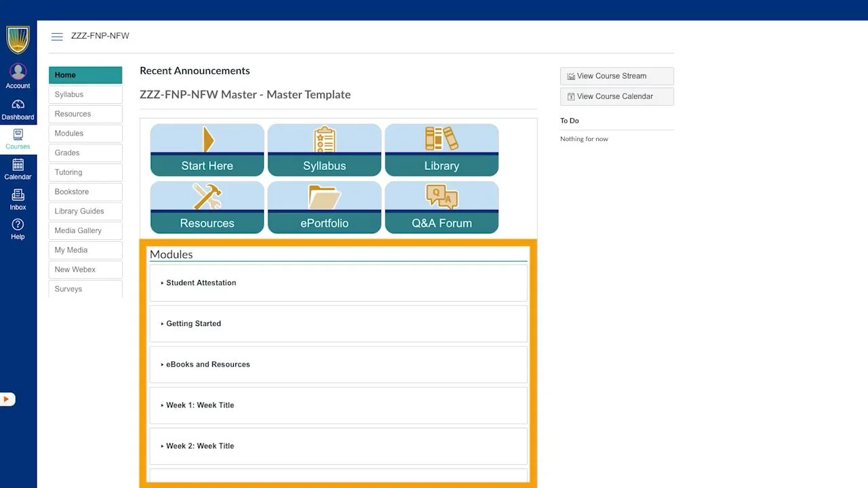Click the Recent Announcements heading

(195, 70)
